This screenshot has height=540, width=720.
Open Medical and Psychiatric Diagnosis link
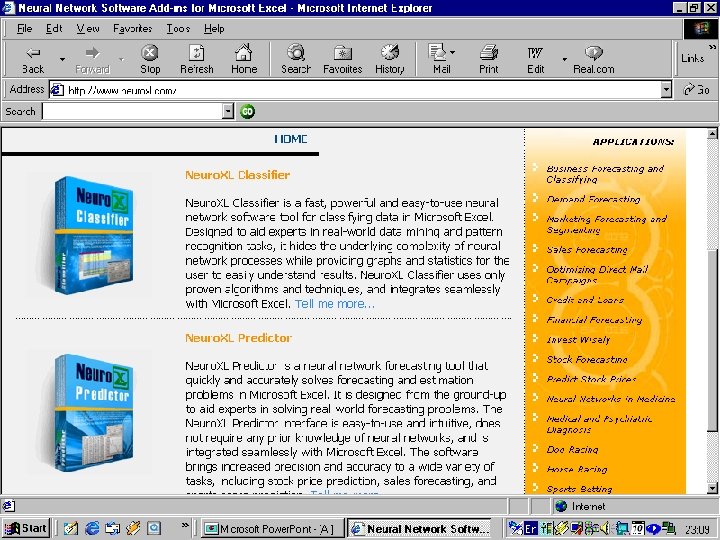tap(599, 424)
